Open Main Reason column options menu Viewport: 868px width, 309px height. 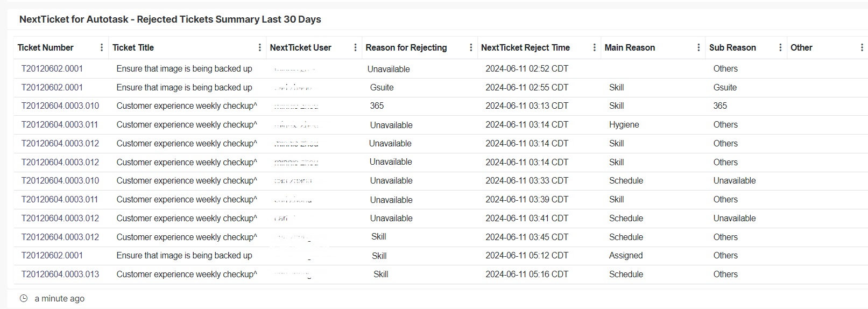(698, 47)
